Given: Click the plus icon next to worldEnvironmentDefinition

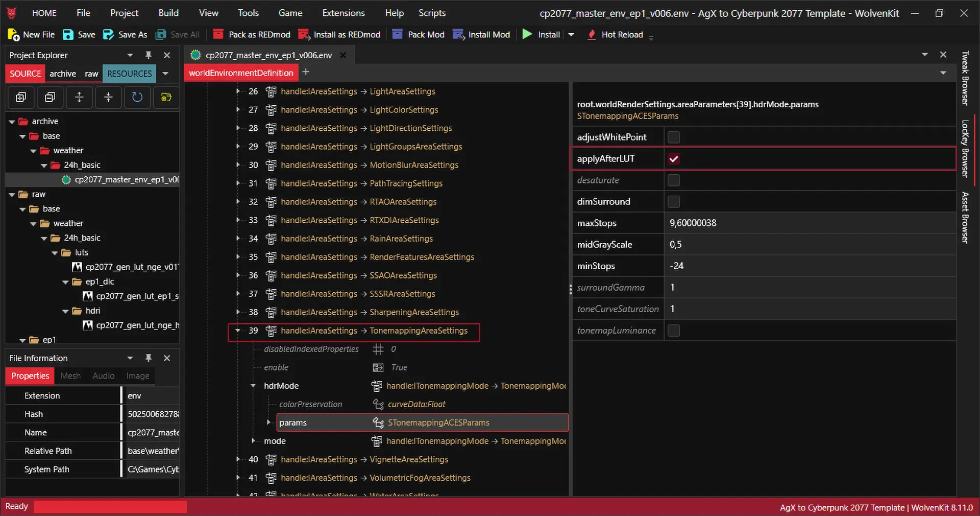Looking at the screenshot, I should 306,72.
